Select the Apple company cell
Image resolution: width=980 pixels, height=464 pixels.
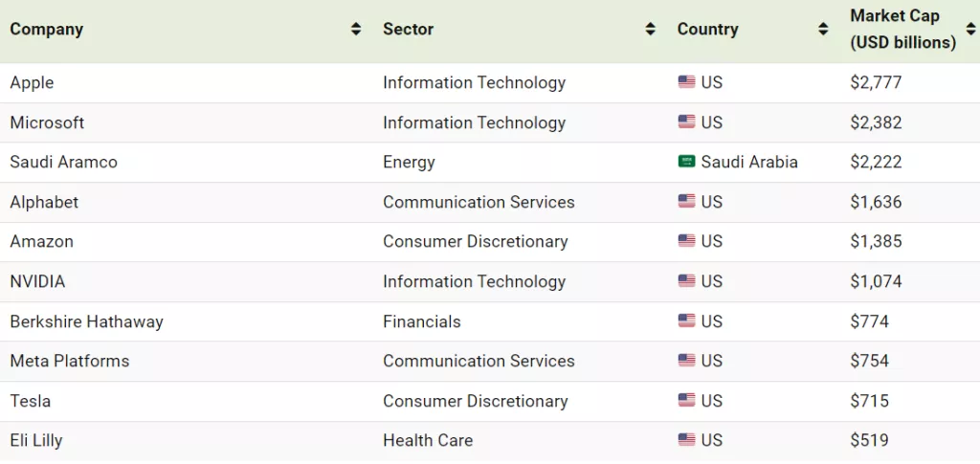pos(32,82)
